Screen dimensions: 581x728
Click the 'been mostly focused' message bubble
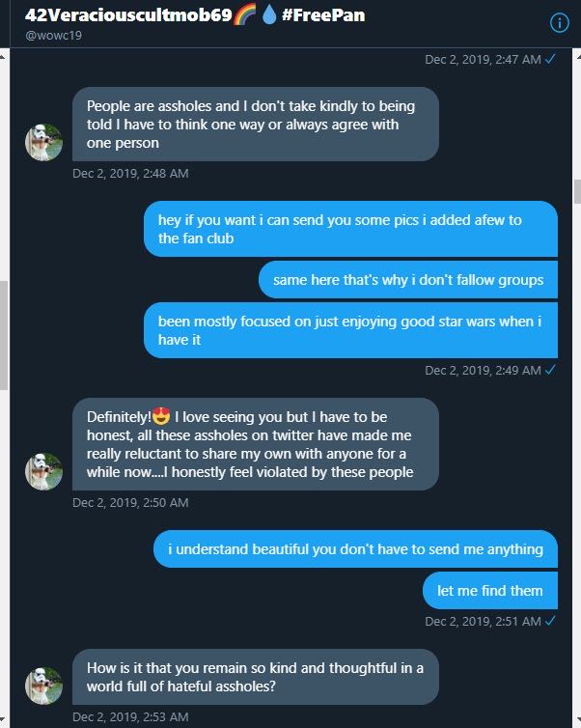pos(351,330)
